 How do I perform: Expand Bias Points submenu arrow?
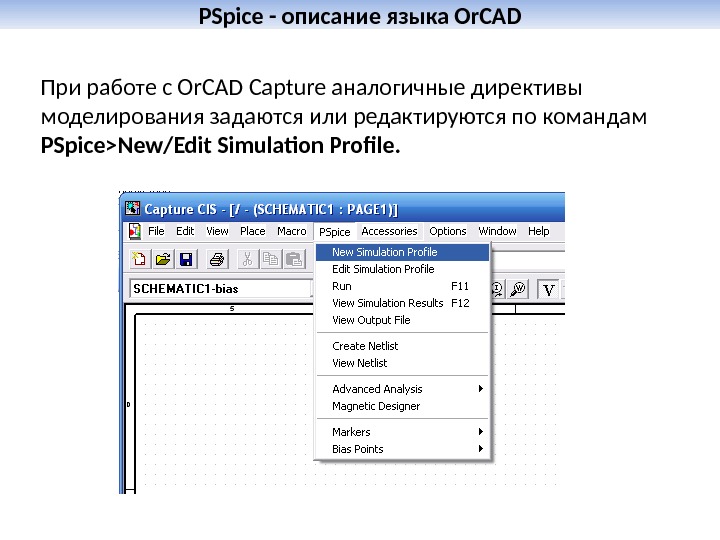point(481,449)
